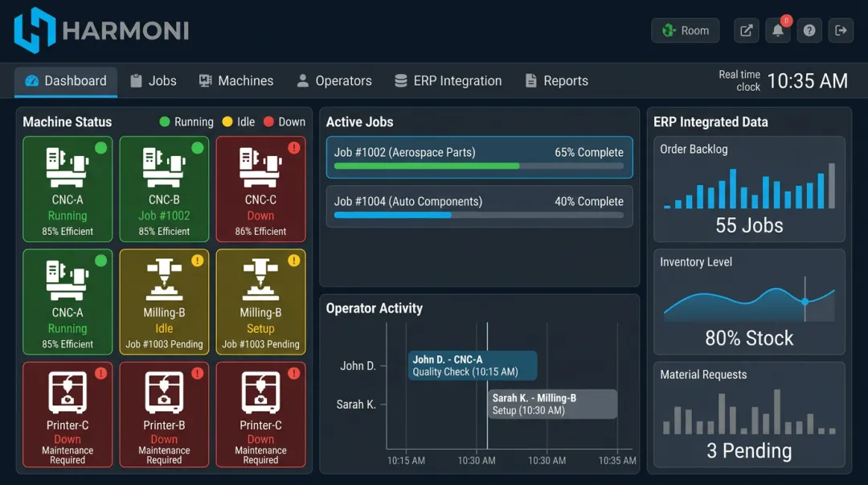
Task: Click the "Operator Activity" heading
Action: click(375, 309)
